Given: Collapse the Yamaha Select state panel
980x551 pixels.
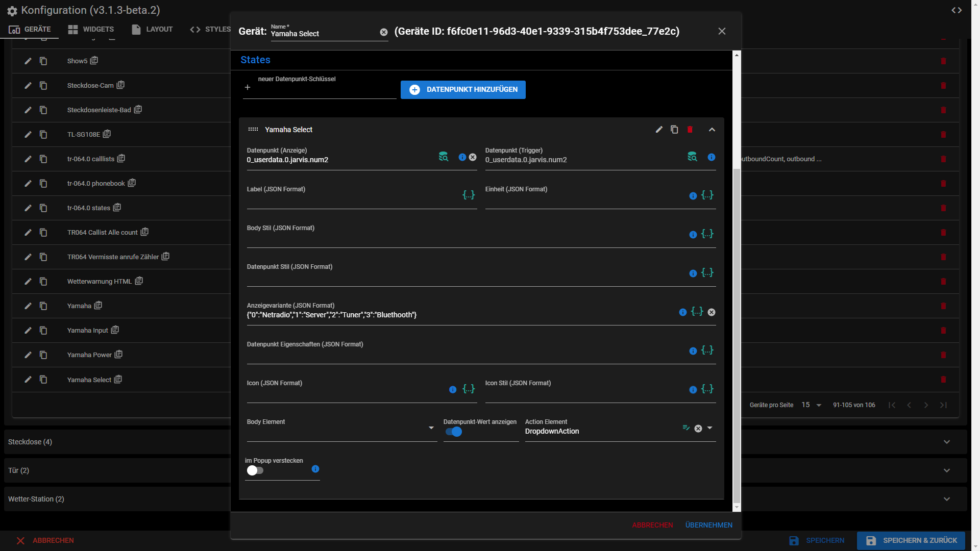Looking at the screenshot, I should tap(712, 130).
